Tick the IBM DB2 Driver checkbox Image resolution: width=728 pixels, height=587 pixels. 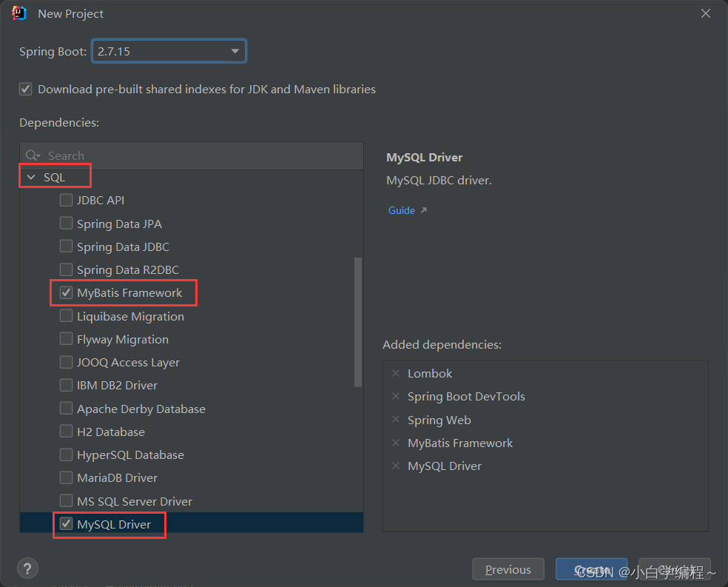click(x=66, y=385)
